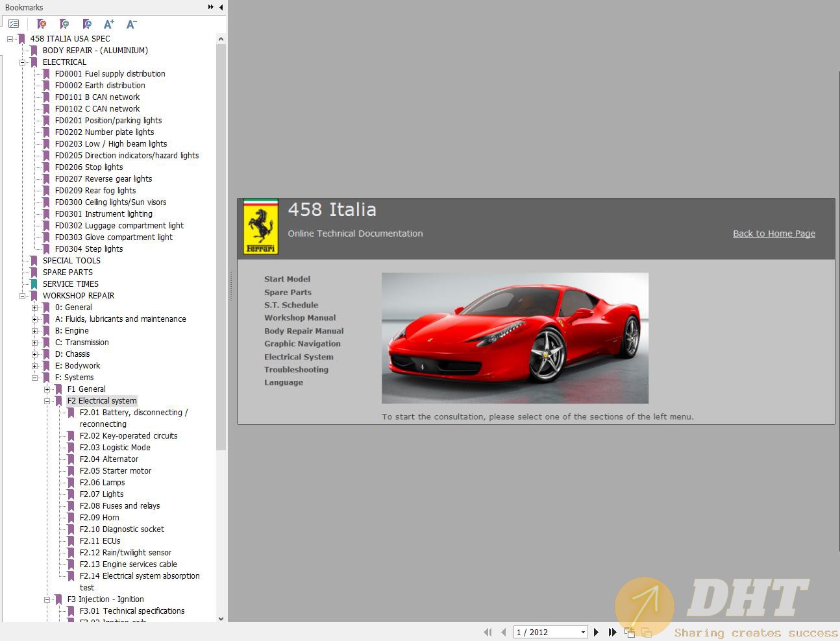Open FD0205 Direction indicators/hazard lights
This screenshot has width=840, height=641.
pyautogui.click(x=127, y=156)
